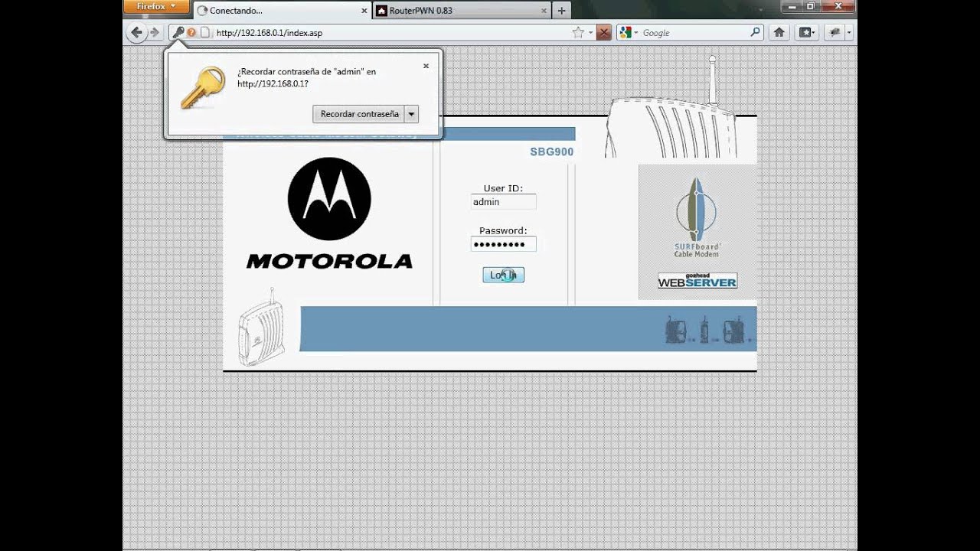Click the User ID: label
This screenshot has width=980, height=551.
point(503,188)
